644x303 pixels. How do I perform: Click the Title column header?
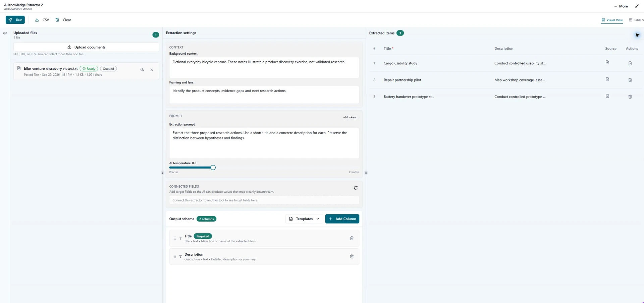tap(388, 49)
